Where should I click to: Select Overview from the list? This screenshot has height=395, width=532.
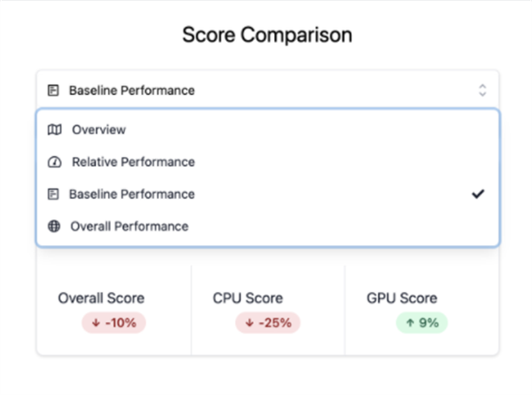coord(268,130)
